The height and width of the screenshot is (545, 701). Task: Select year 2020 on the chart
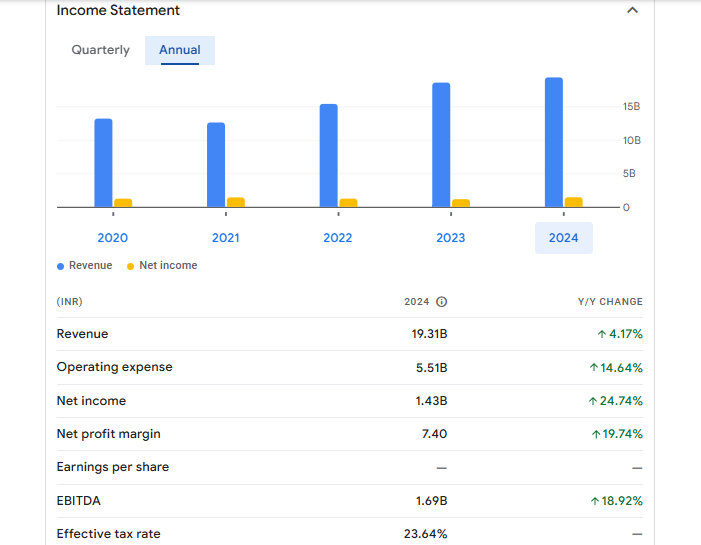(x=113, y=237)
